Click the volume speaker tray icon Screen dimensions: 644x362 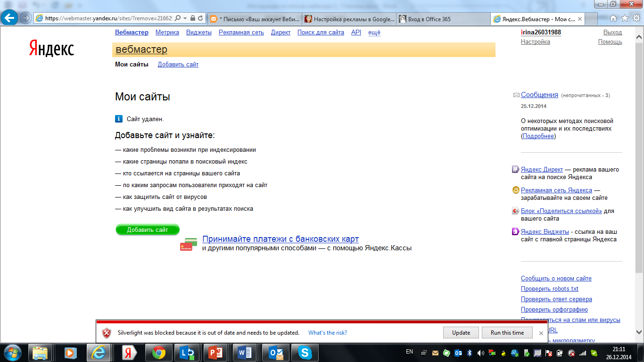(x=481, y=353)
